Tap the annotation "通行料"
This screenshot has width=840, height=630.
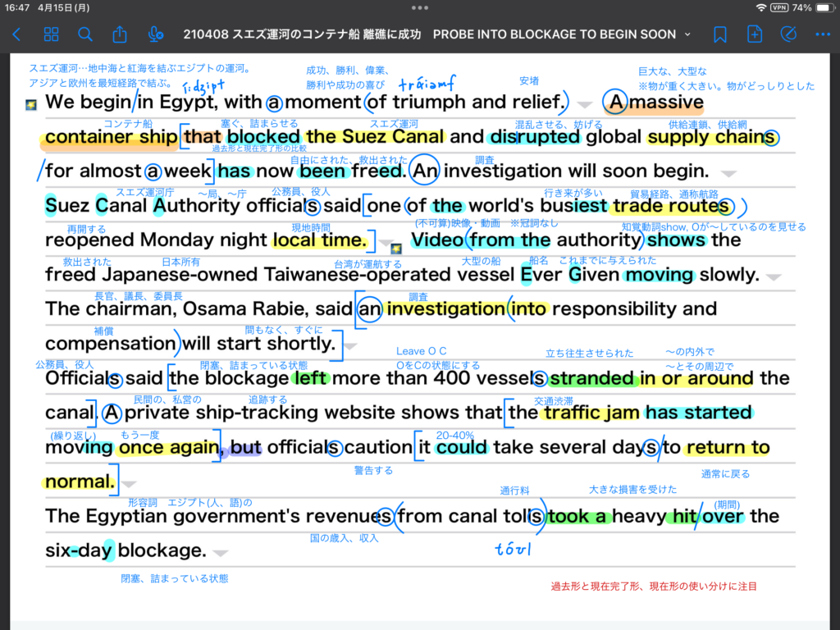click(x=514, y=491)
